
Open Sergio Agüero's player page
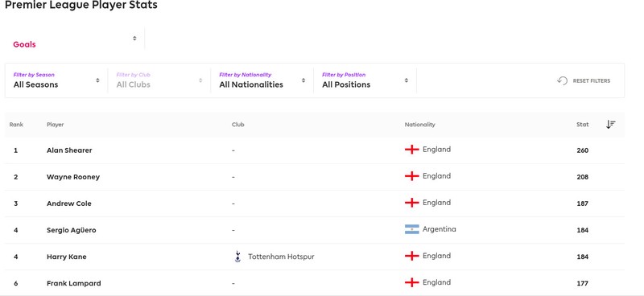(72, 230)
